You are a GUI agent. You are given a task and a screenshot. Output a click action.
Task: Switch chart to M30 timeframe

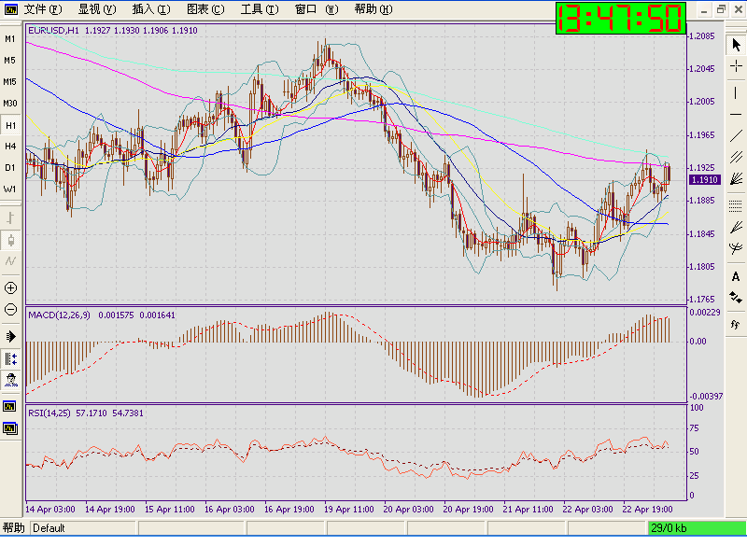point(10,103)
